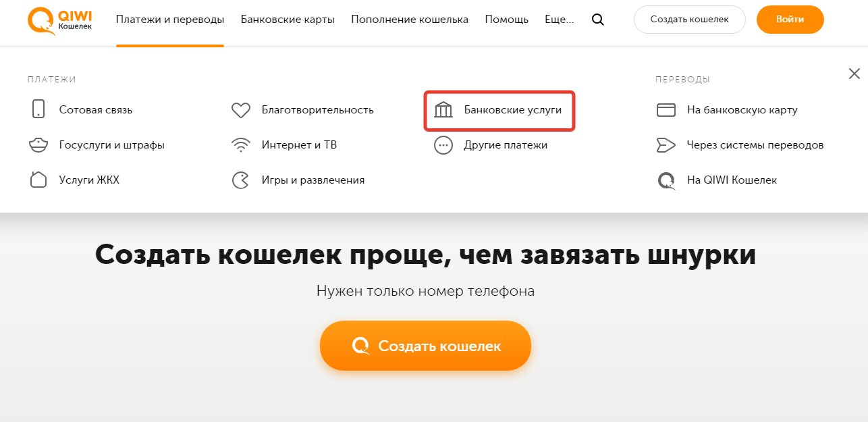868x422 pixels.
Task: Go to the Помощь section
Action: click(506, 19)
